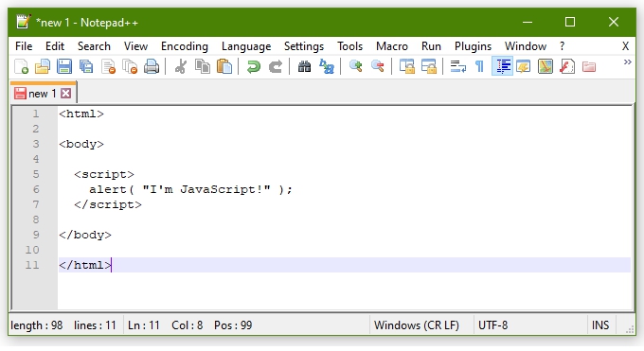Viewport: 644px width, 351px height.
Task: Open the Window menu
Action: coord(526,46)
